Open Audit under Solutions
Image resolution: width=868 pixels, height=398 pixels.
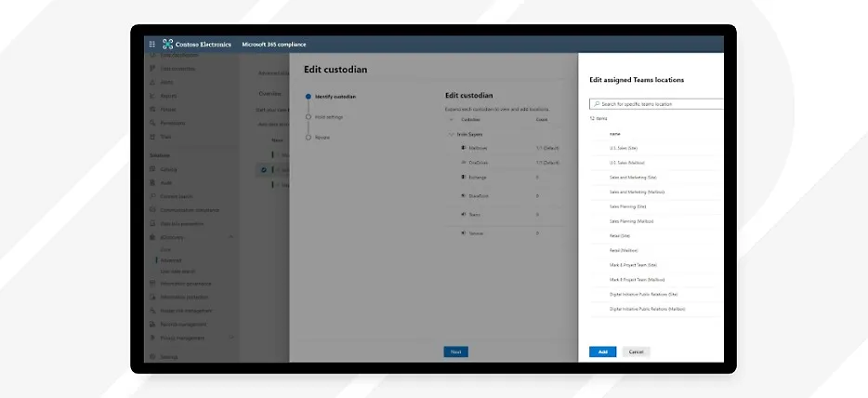(166, 182)
